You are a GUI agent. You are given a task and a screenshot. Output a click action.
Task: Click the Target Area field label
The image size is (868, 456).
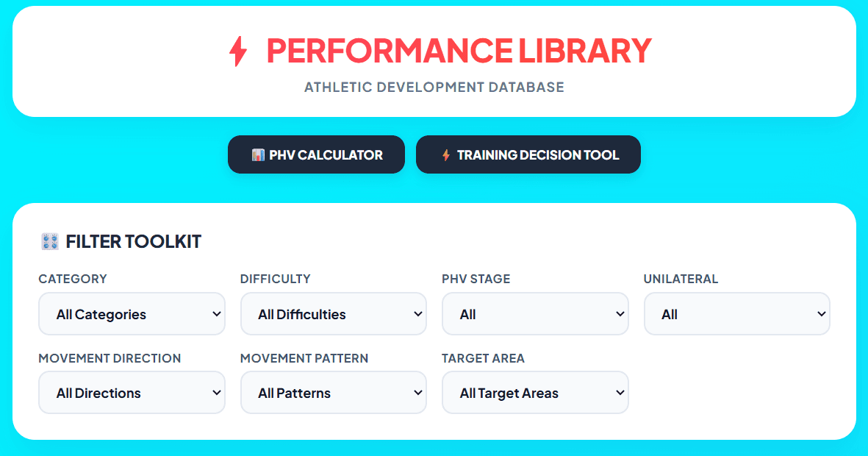(483, 358)
